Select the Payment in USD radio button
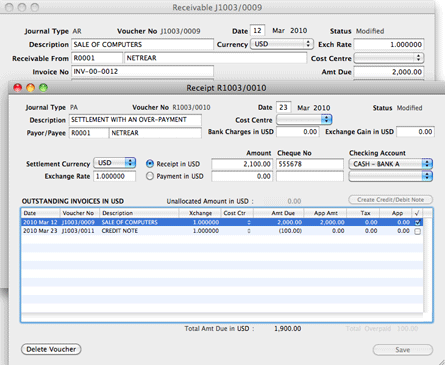The image size is (445, 365). pos(150,176)
